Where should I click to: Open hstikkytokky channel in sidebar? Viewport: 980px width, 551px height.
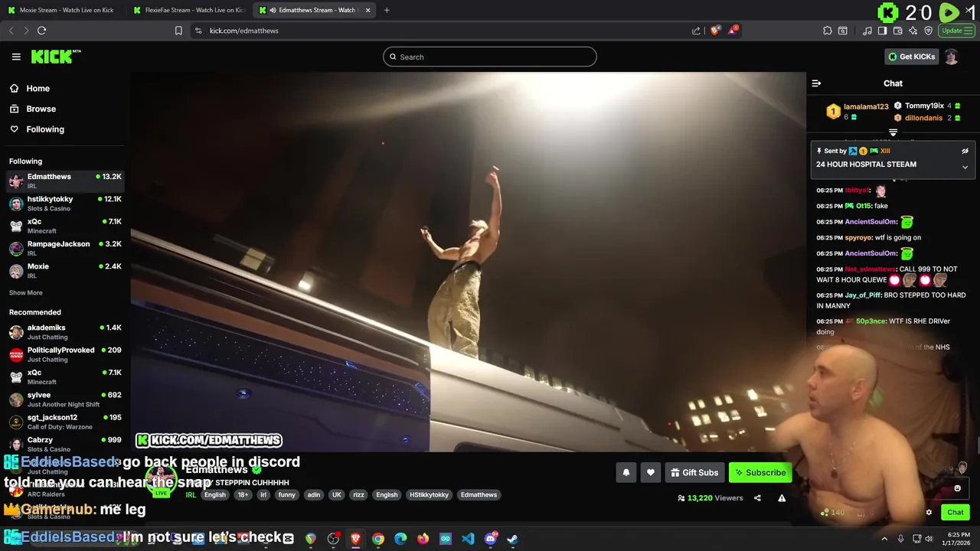(x=65, y=204)
